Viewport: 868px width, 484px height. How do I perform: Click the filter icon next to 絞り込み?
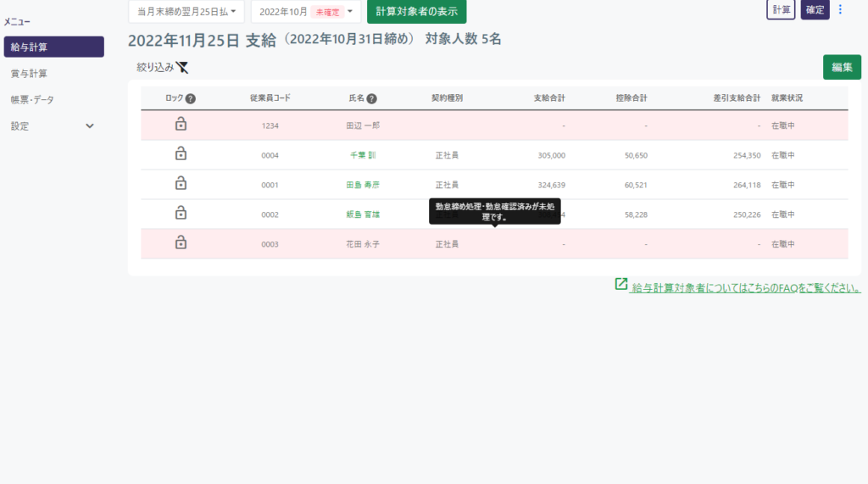pyautogui.click(x=182, y=67)
